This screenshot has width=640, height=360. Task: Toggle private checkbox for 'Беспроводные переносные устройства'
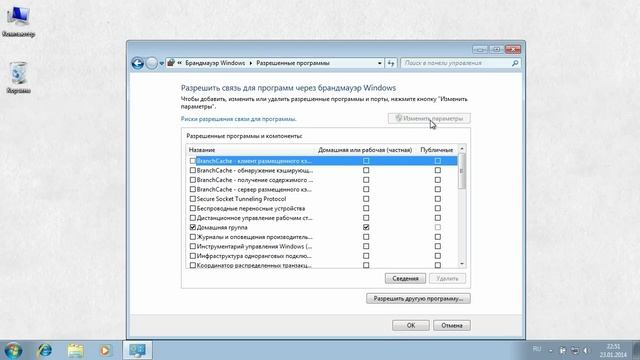[x=366, y=209]
